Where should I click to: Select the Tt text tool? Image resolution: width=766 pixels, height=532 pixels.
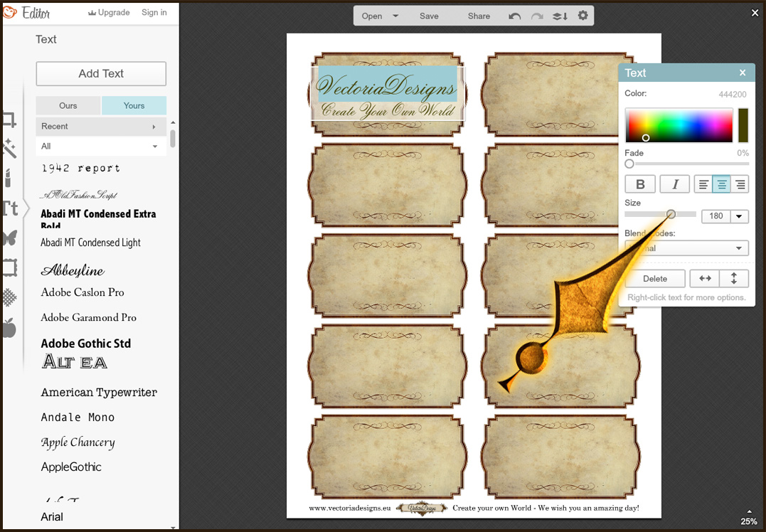pyautogui.click(x=10, y=208)
